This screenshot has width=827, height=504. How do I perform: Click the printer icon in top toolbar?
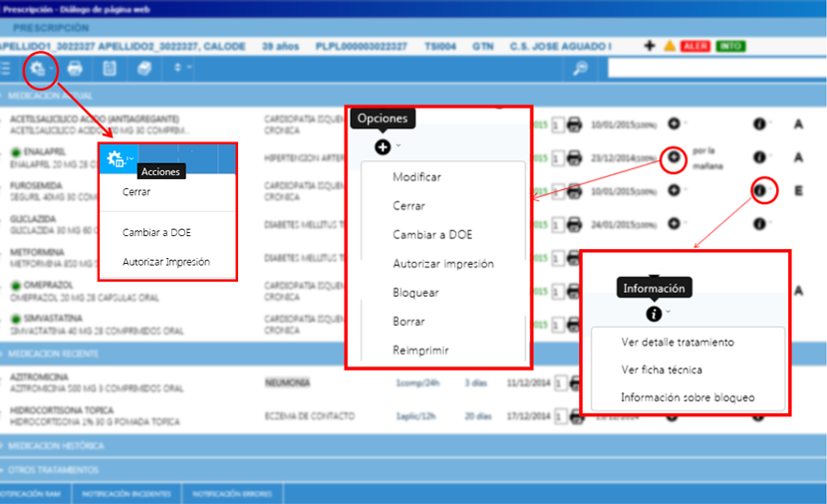coord(76,69)
